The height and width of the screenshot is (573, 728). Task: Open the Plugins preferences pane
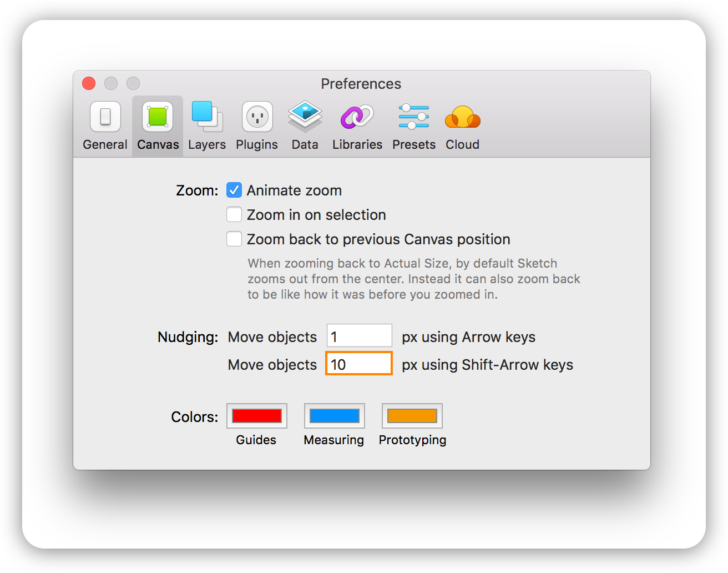point(257,117)
